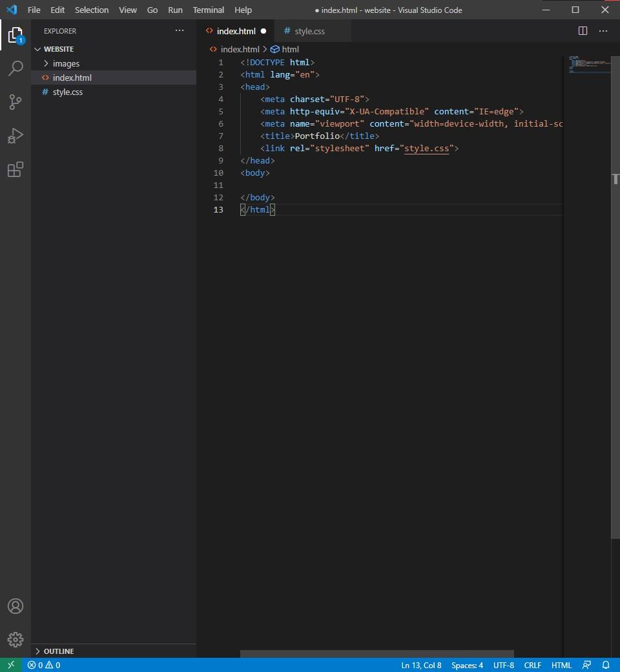Open the Terminal menu
Viewport: 620px width, 672px height.
[208, 10]
